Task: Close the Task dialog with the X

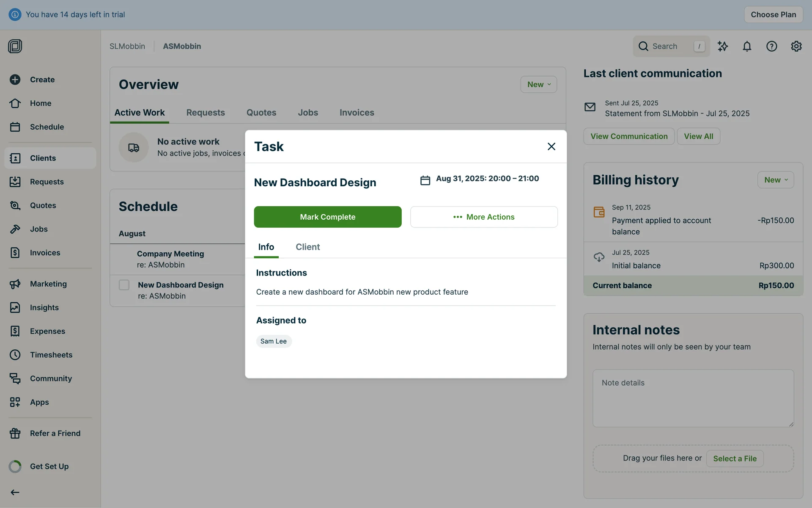Action: coord(551,146)
